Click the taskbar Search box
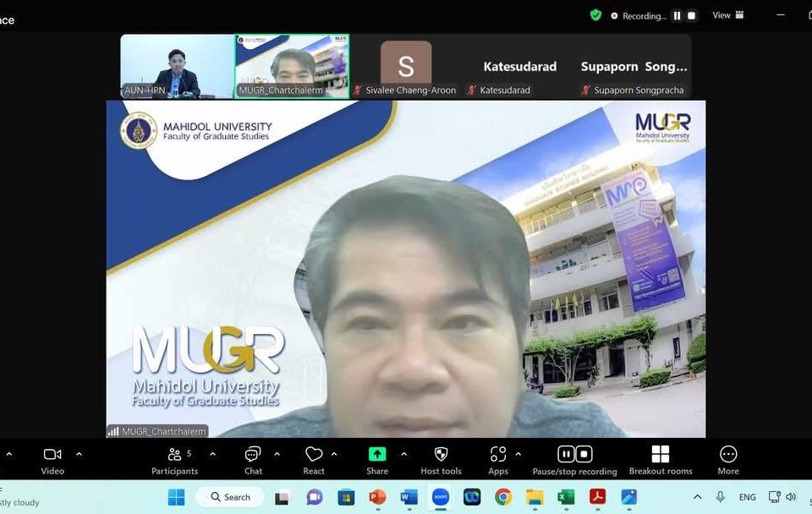 pos(230,497)
